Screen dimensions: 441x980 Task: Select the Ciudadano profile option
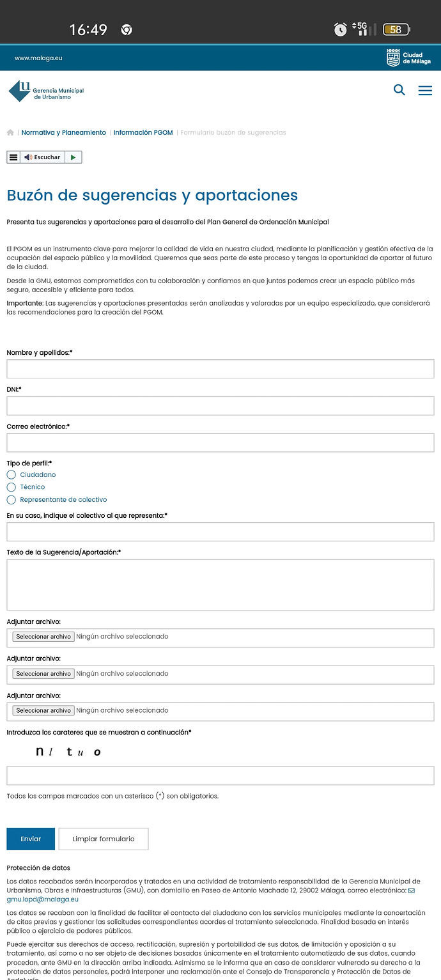click(11, 474)
